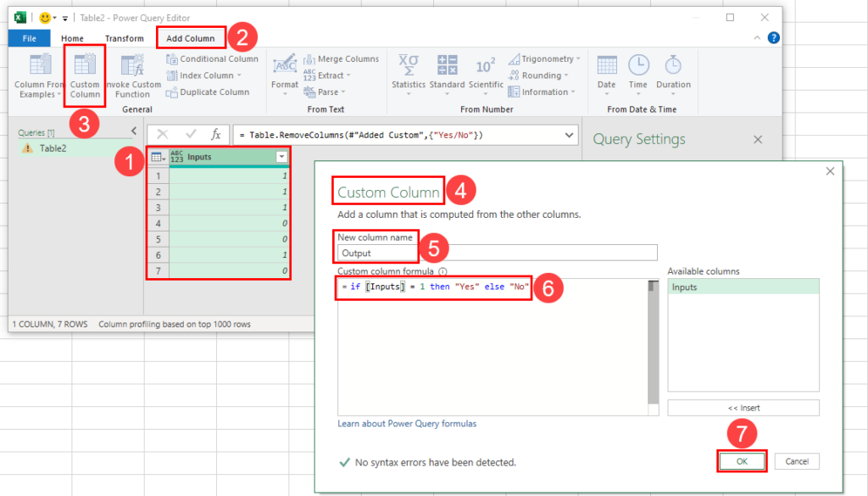The height and width of the screenshot is (496, 868).
Task: Close the Custom Column dialog
Action: 830,171
